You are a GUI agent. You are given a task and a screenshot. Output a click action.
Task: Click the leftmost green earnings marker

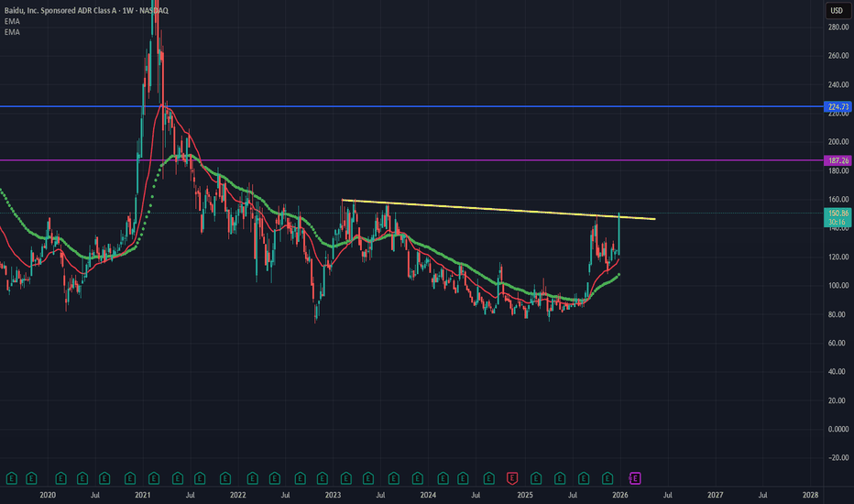tap(11, 478)
